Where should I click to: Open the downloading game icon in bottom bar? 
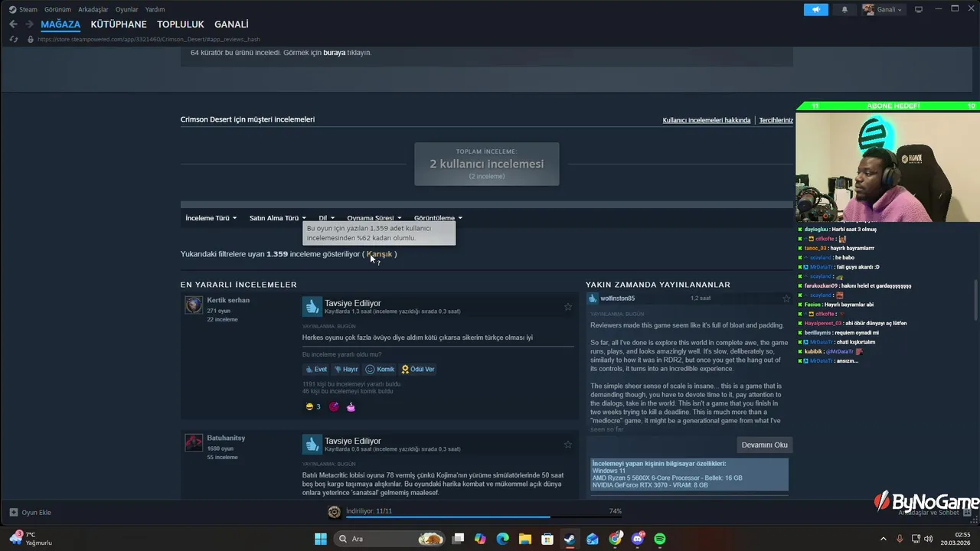pyautogui.click(x=334, y=512)
